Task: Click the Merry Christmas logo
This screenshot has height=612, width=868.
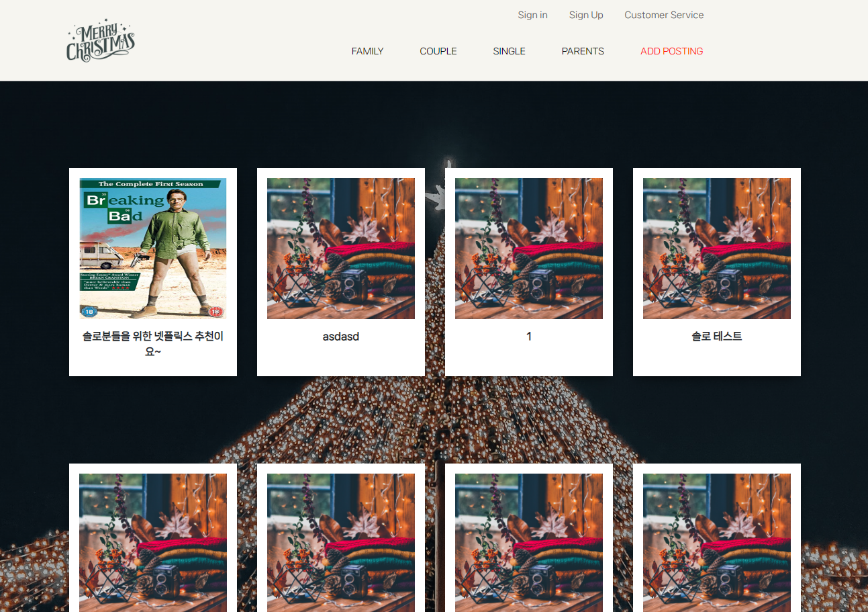Action: [101, 41]
